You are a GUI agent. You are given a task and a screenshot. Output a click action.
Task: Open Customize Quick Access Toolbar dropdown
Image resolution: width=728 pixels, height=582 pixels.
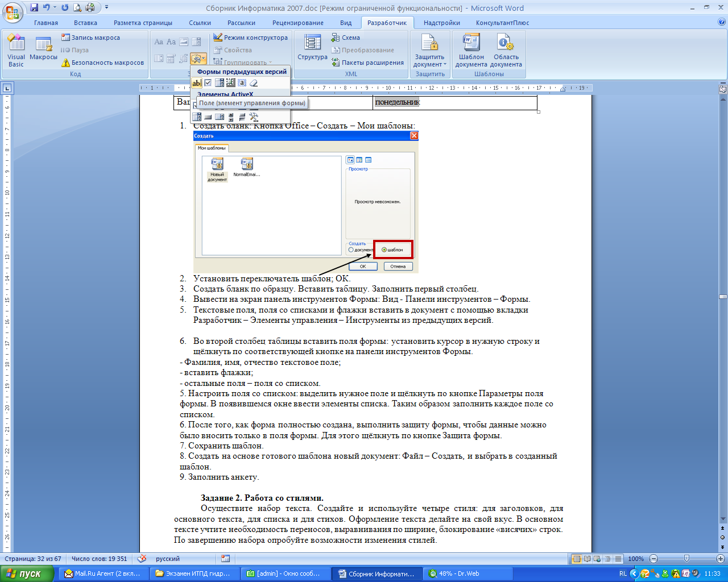tap(106, 7)
